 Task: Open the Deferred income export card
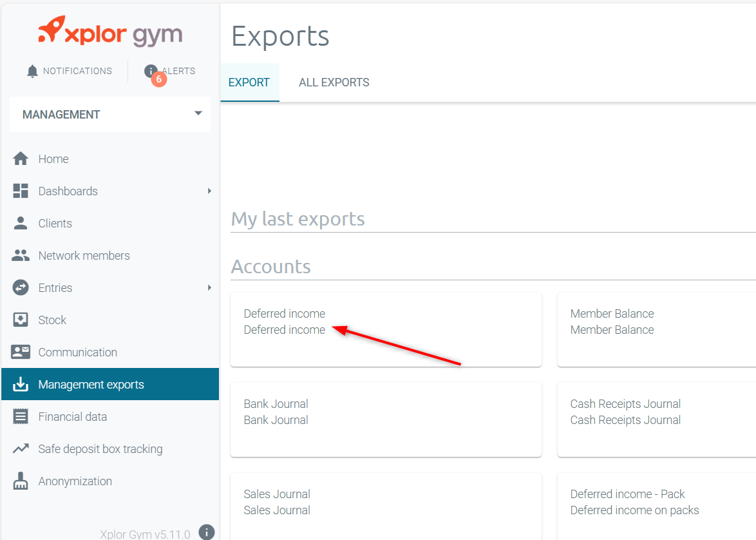(x=386, y=329)
